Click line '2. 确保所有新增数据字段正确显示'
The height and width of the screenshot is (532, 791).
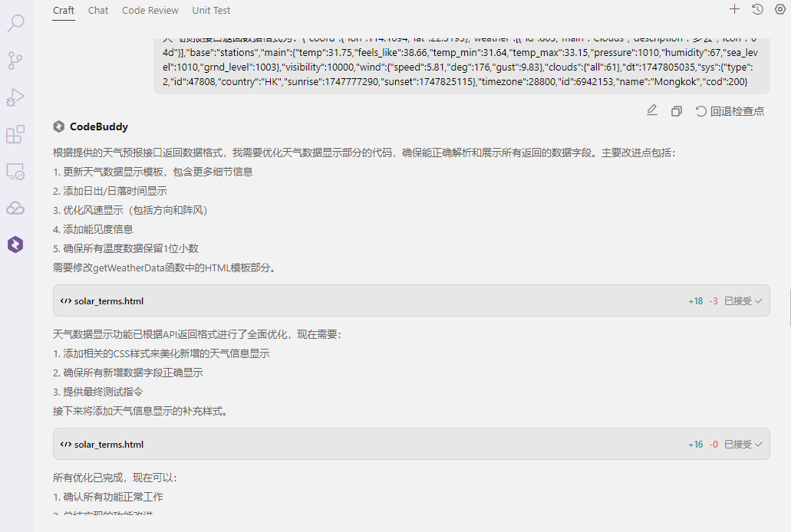tap(128, 373)
